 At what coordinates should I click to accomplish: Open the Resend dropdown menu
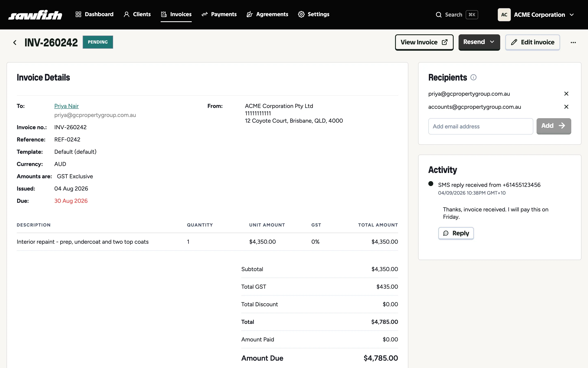coord(479,42)
